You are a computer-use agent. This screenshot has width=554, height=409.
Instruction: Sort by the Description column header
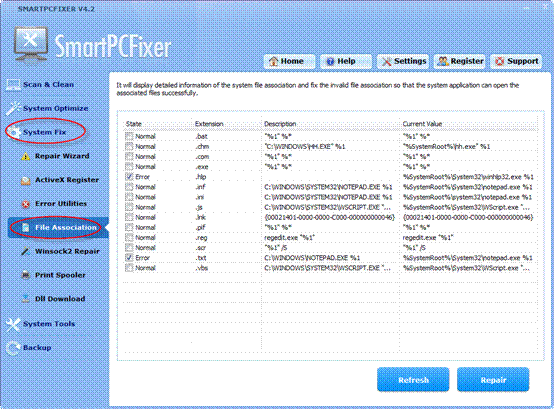(x=280, y=124)
